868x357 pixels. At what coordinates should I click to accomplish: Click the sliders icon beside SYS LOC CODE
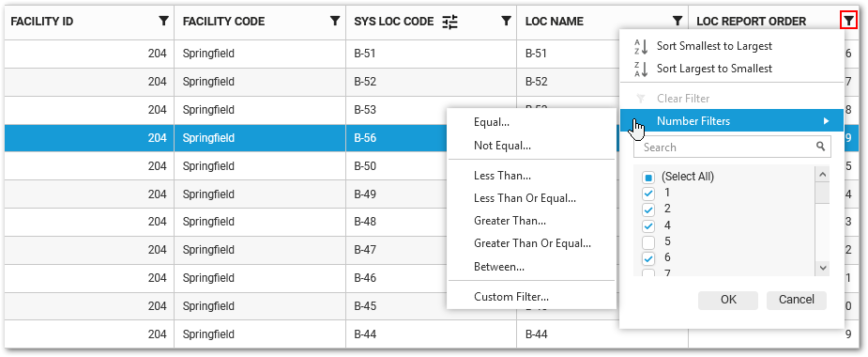pos(450,22)
